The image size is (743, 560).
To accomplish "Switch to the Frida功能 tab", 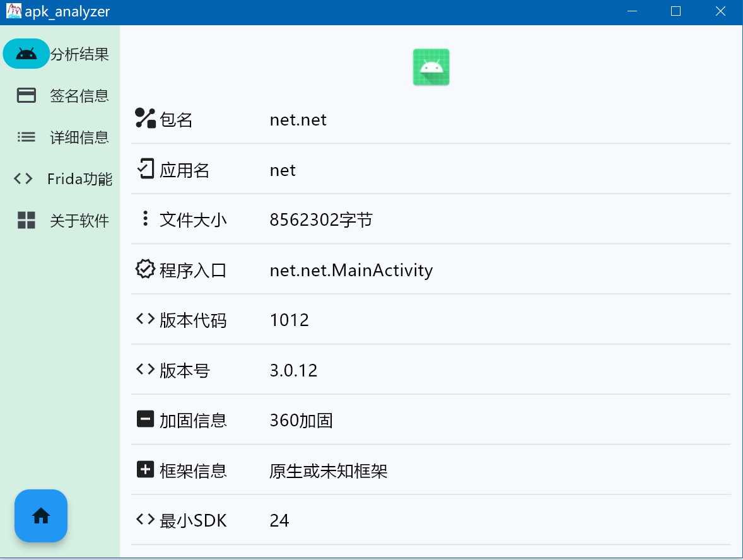I will click(x=79, y=178).
